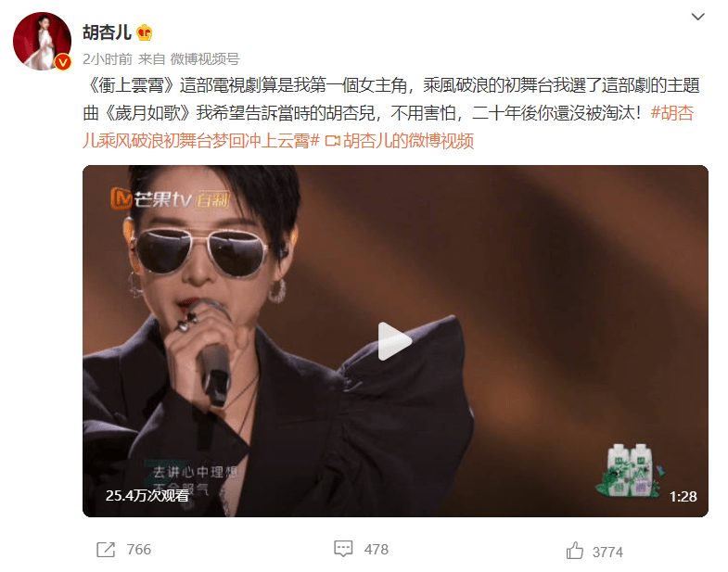
Task: Click the milk carton sponsor graphic
Action: [630, 471]
